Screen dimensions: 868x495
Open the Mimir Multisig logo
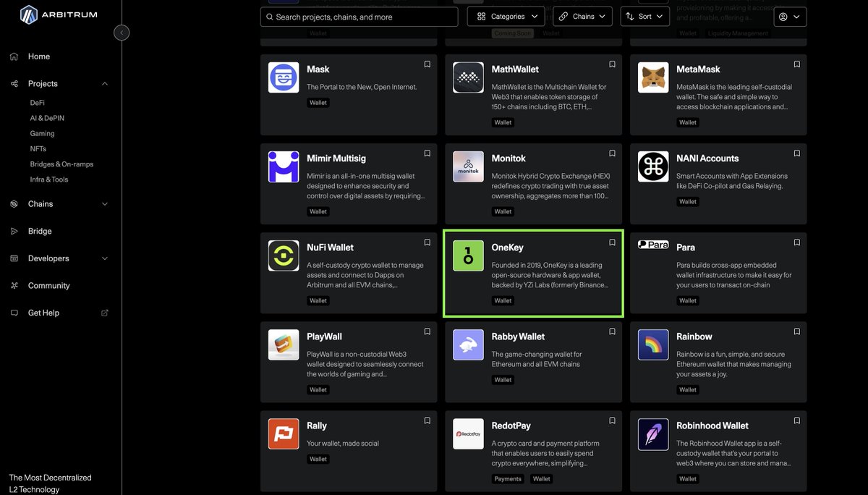pyautogui.click(x=284, y=166)
